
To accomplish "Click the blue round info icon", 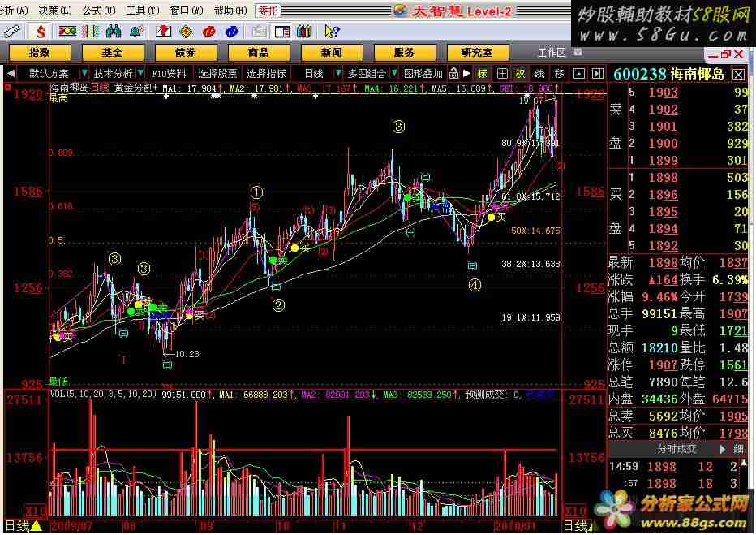I will coord(232,32).
